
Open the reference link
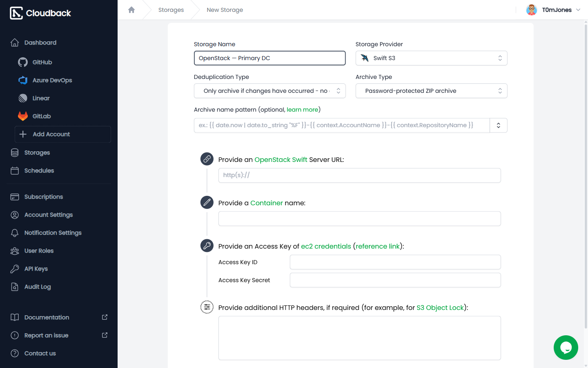click(378, 246)
